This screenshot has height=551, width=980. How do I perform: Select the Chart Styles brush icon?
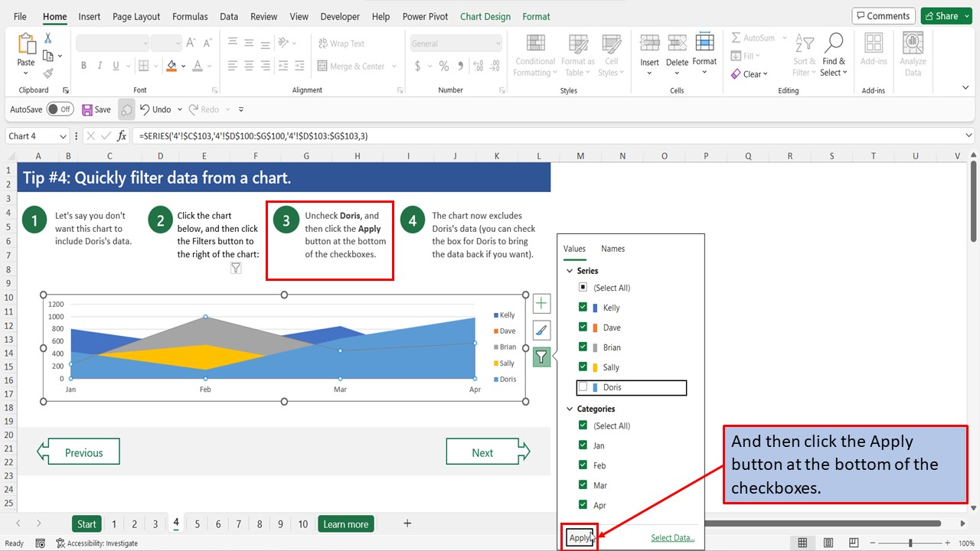click(x=541, y=330)
